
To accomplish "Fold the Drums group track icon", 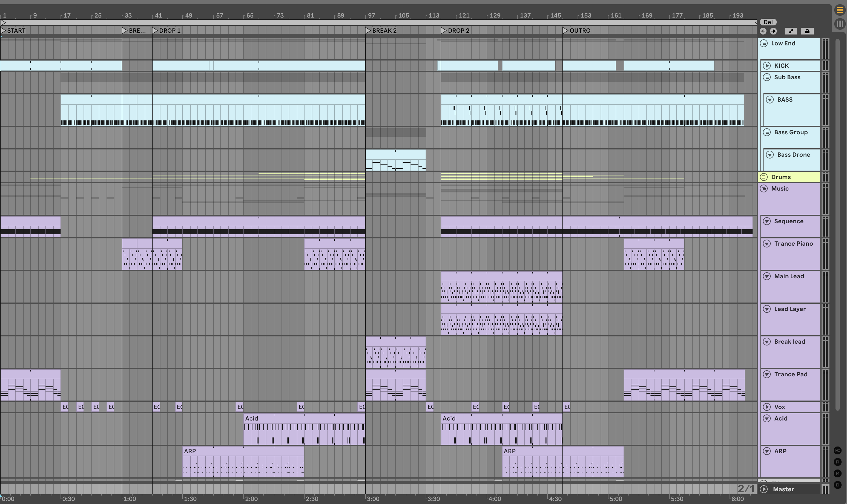I will [x=764, y=177].
